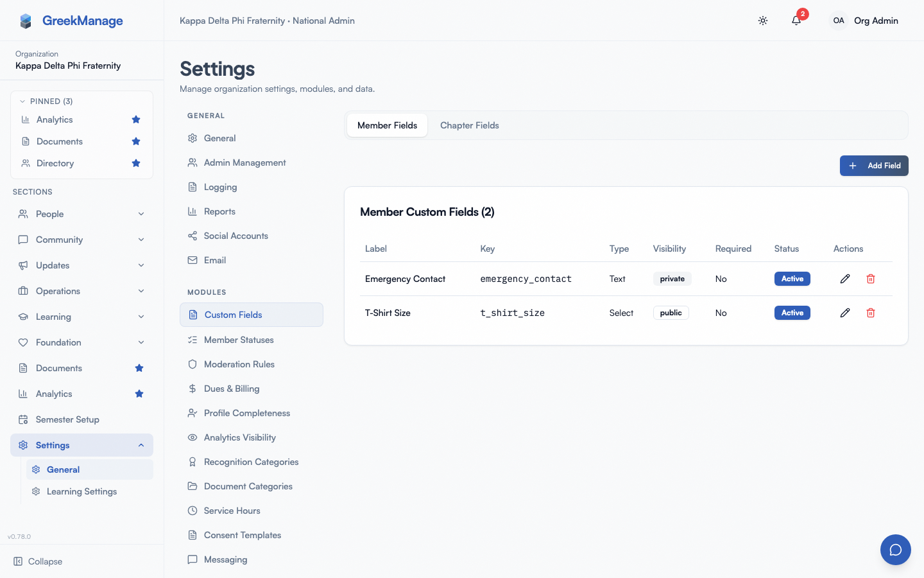
Task: Unpin Analytics star in the Pinned list
Action: pyautogui.click(x=136, y=119)
